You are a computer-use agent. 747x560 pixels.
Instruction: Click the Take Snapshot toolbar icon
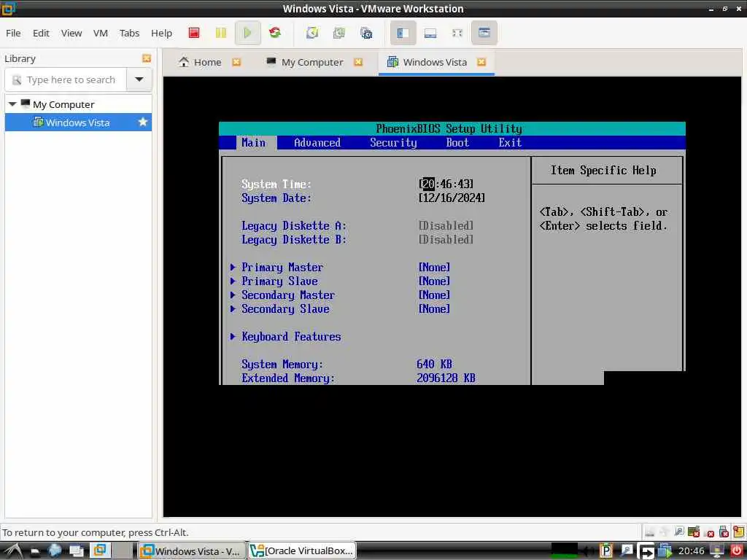tap(312, 33)
